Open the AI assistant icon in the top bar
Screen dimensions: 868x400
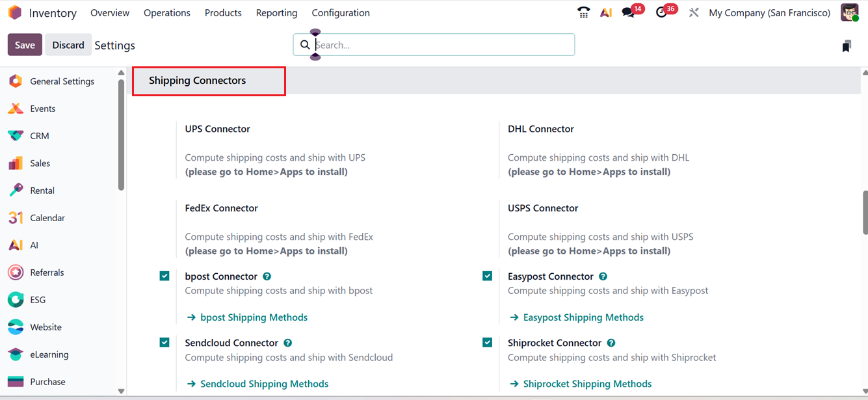coord(606,12)
